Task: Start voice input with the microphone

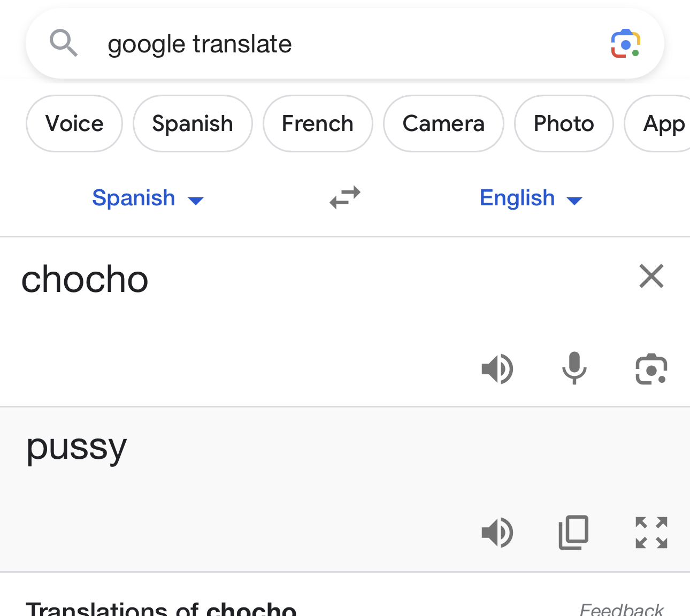Action: pyautogui.click(x=574, y=368)
